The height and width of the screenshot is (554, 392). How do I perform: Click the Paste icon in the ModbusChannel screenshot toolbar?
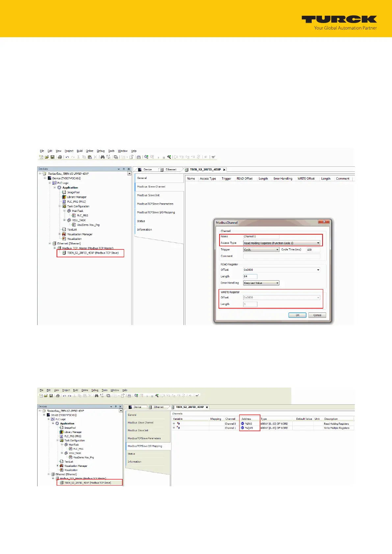(x=90, y=157)
